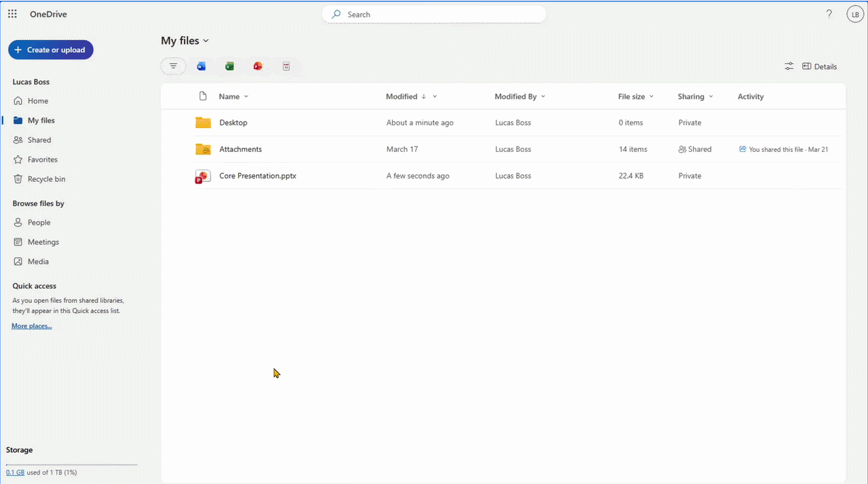Click "You shared this file - Mar 21"
This screenshot has height=484, width=868.
(x=788, y=149)
